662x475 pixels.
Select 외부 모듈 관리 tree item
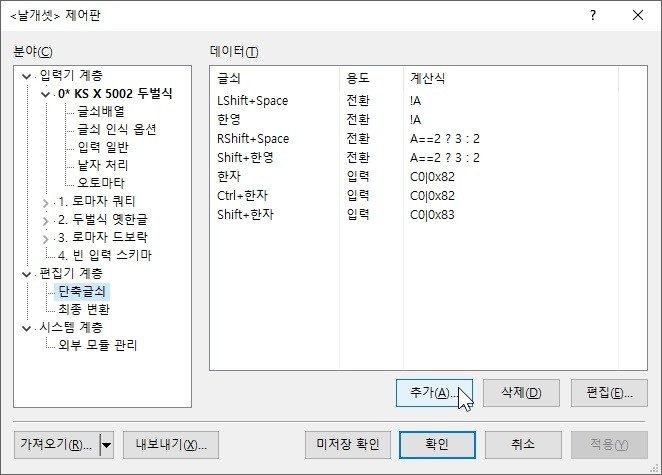98,345
